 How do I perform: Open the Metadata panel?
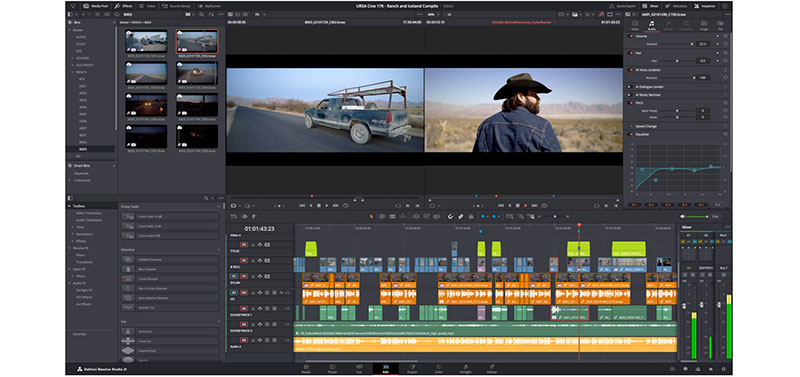[x=677, y=6]
